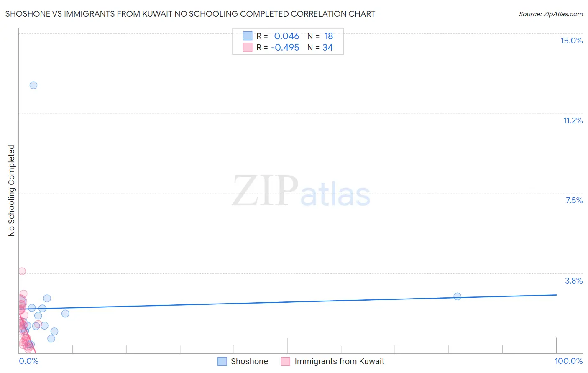Screen dimensions: 588x373
Task: Select the Shoshone legend label
Action: point(249,361)
